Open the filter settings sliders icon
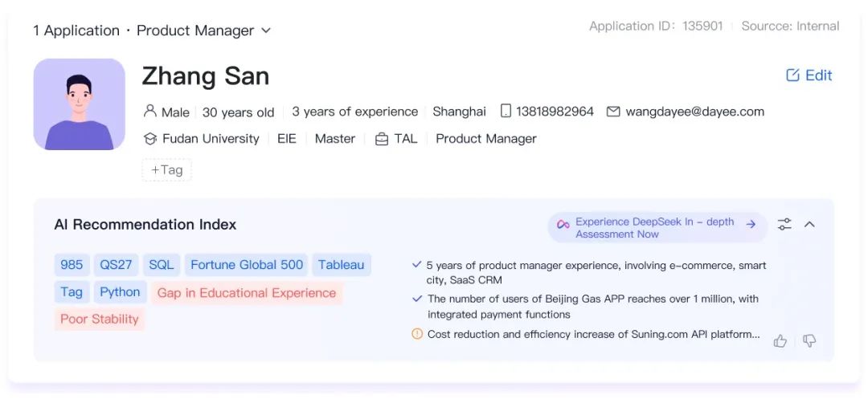The width and height of the screenshot is (868, 399). pyautogui.click(x=784, y=224)
